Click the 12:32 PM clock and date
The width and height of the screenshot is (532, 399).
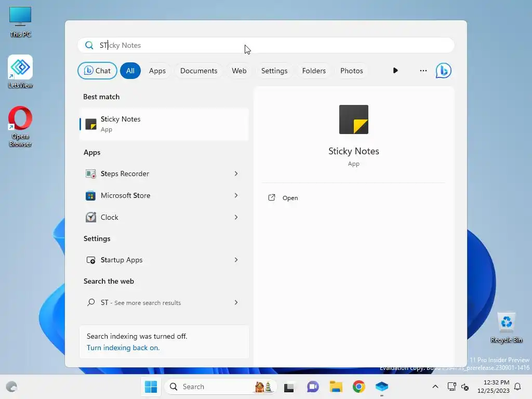(493, 387)
